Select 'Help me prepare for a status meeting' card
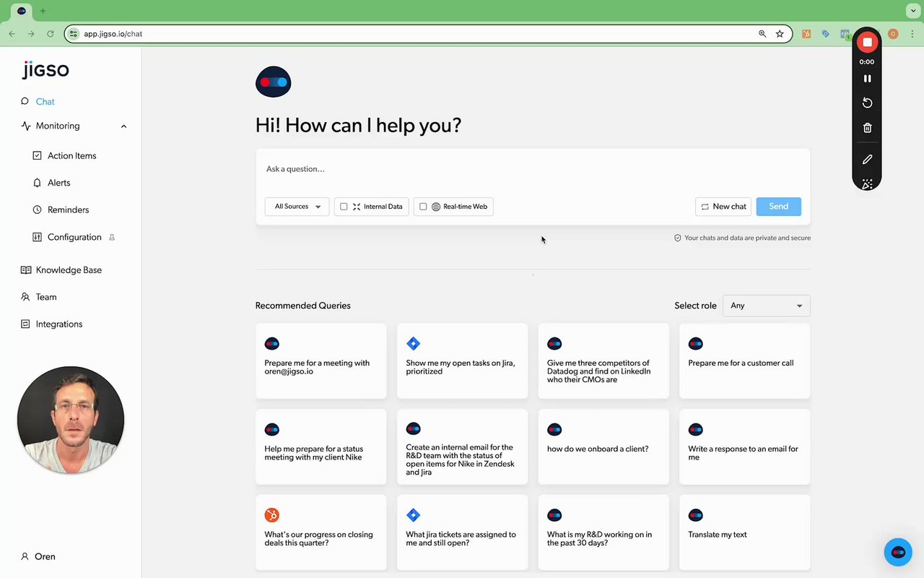The height and width of the screenshot is (578, 924). (321, 447)
